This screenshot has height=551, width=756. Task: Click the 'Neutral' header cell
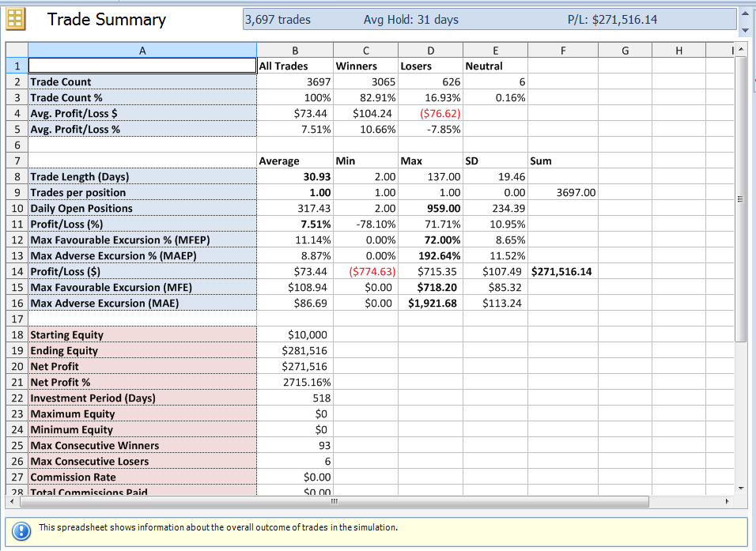[x=496, y=66]
